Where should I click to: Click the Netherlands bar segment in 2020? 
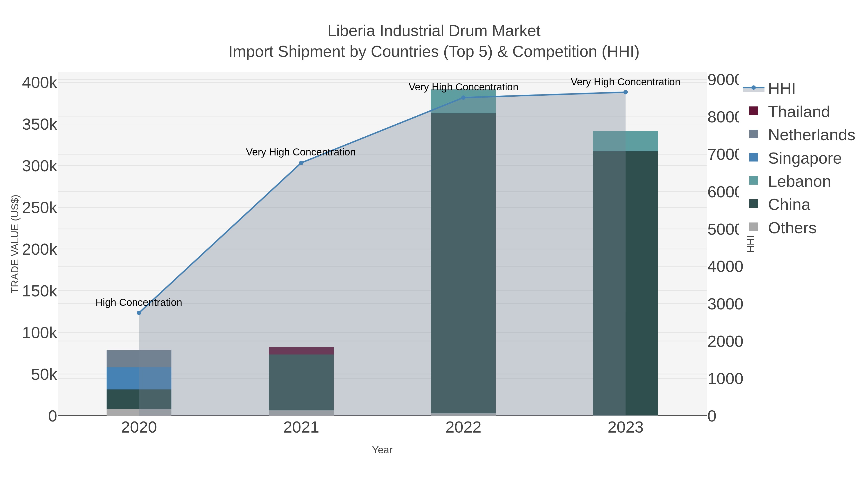point(139,359)
